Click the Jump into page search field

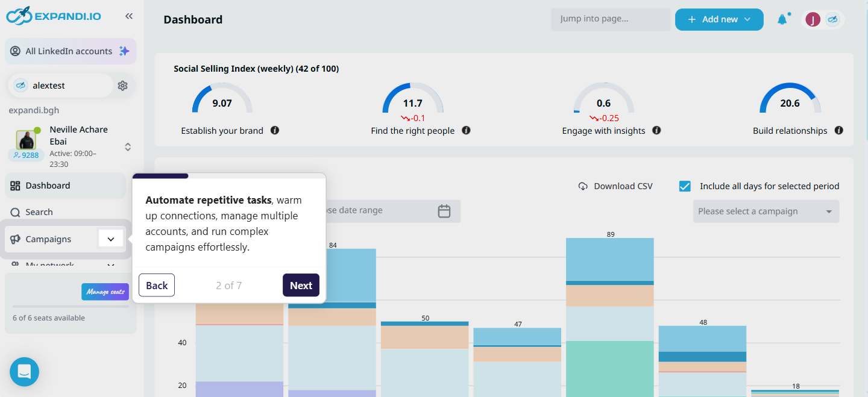611,19
